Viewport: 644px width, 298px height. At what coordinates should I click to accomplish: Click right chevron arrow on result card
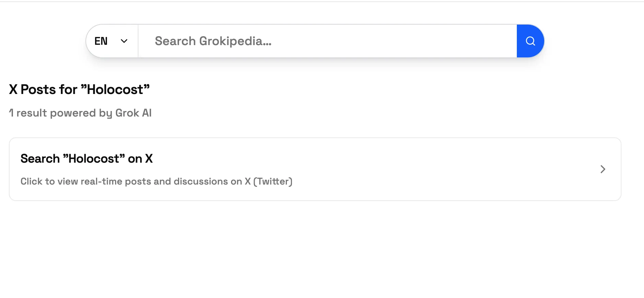click(x=603, y=169)
